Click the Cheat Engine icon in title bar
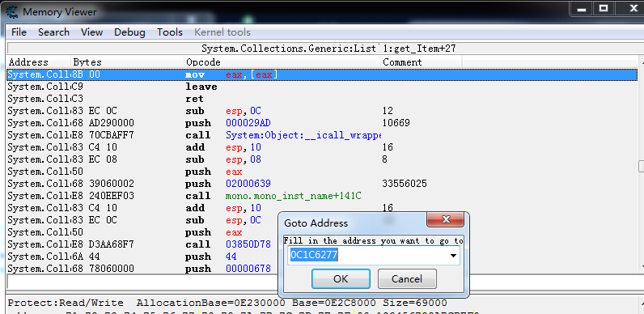The height and width of the screenshot is (314, 644). (12, 12)
